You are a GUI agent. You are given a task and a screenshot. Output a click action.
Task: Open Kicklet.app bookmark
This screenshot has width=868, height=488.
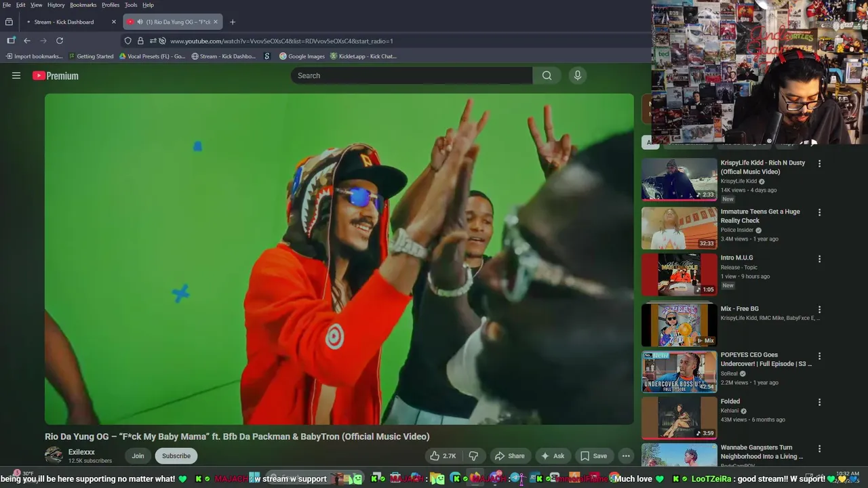pos(363,56)
